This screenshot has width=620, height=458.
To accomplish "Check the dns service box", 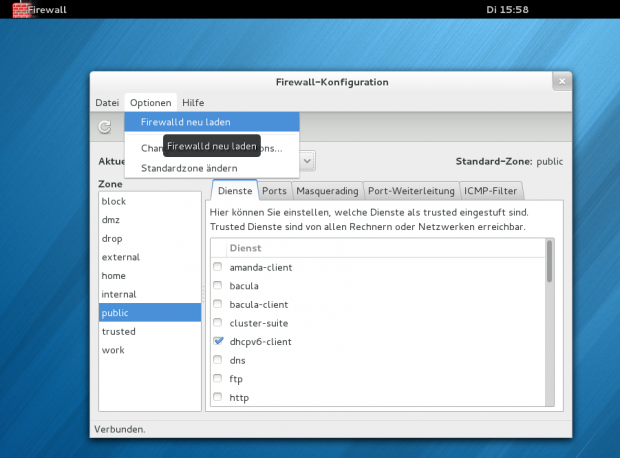I will (218, 359).
